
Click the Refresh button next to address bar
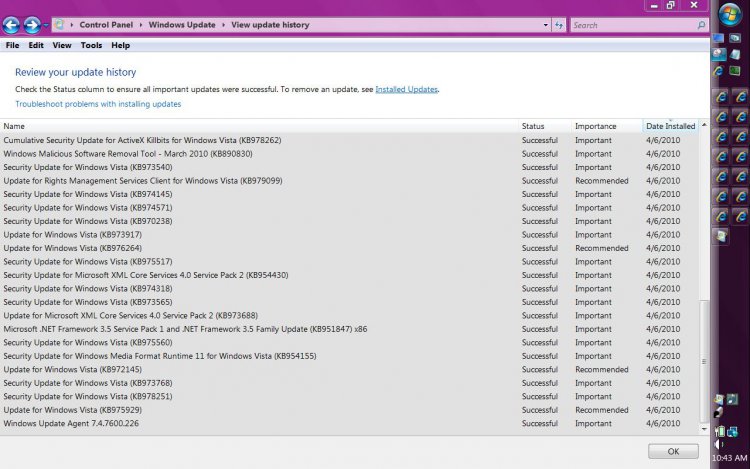(x=559, y=25)
